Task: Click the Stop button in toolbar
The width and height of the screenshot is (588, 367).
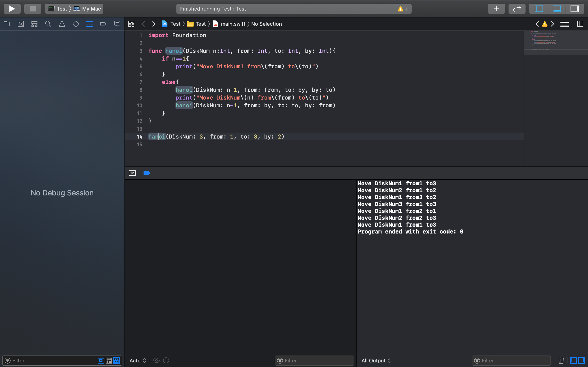Action: click(33, 9)
